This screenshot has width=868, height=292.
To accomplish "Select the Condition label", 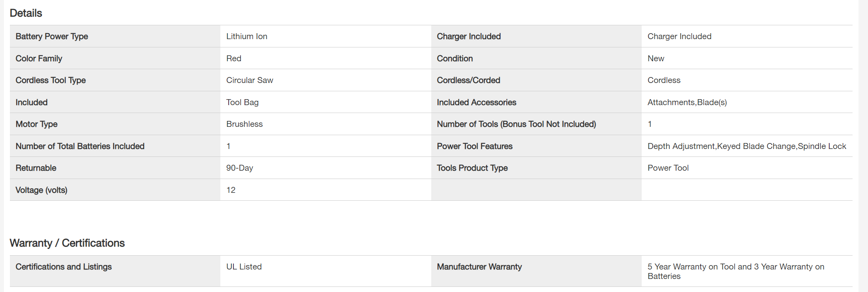I will [x=455, y=58].
